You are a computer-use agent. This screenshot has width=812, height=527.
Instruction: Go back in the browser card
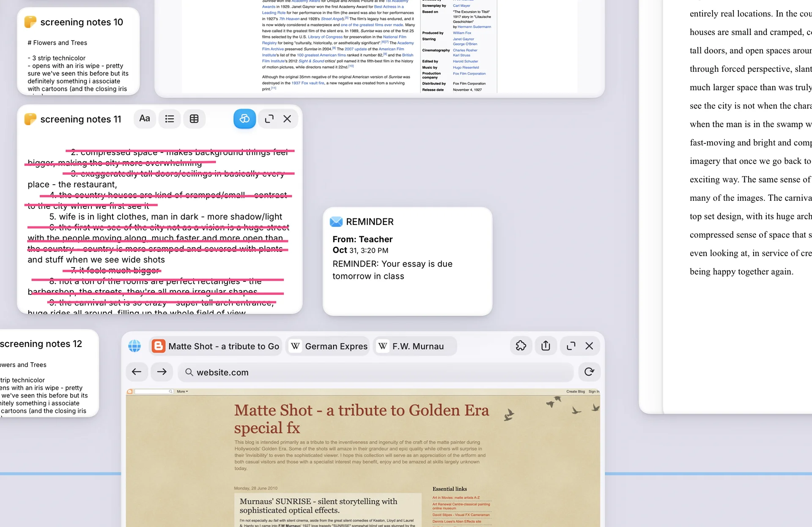137,372
